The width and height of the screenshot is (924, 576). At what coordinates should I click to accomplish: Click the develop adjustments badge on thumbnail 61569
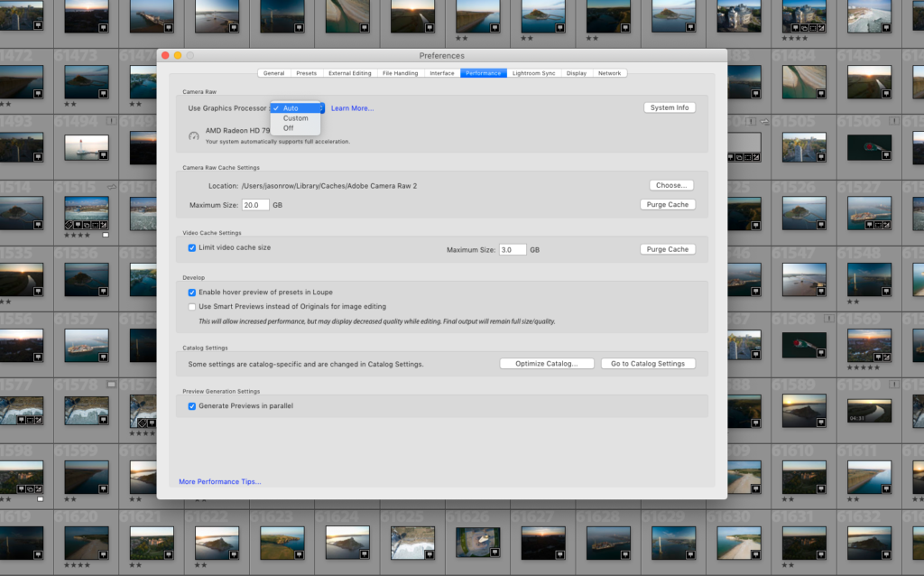(886, 357)
